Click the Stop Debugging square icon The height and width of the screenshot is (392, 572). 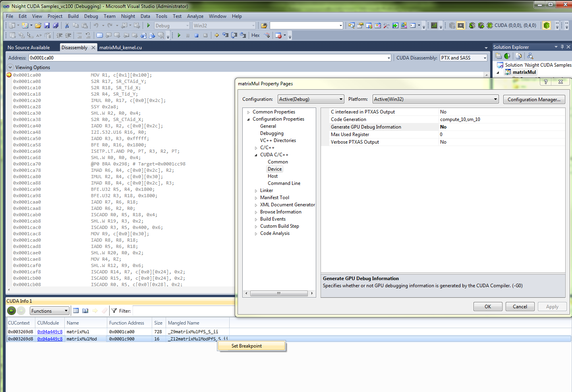pos(196,35)
